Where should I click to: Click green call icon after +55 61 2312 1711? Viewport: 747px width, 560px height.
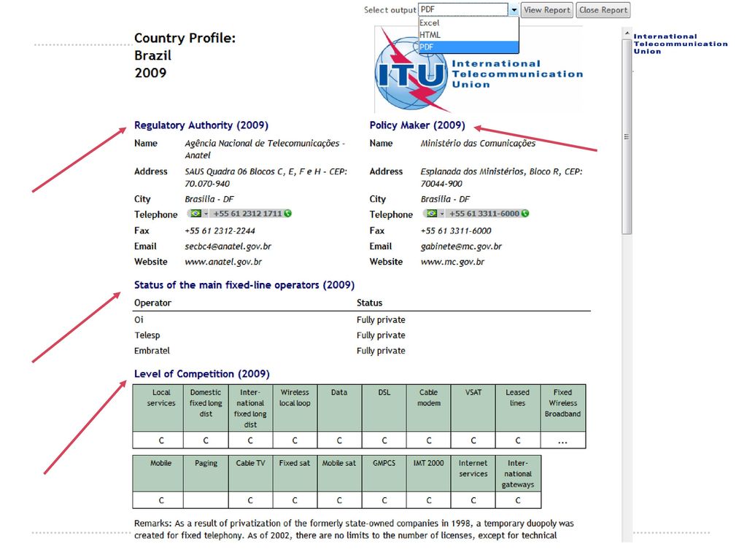[287, 214]
